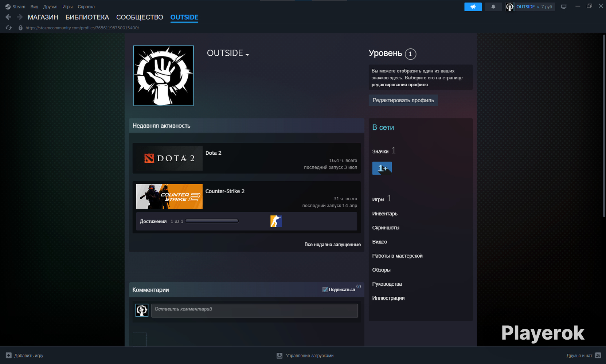Open the Counter-Strike 2 game banner
Image resolution: width=606 pixels, height=364 pixels.
click(x=169, y=197)
